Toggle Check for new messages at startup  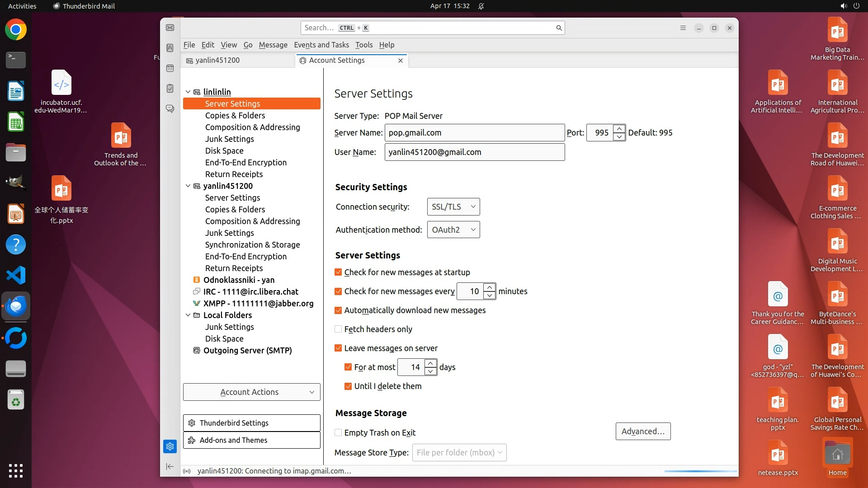click(x=338, y=272)
